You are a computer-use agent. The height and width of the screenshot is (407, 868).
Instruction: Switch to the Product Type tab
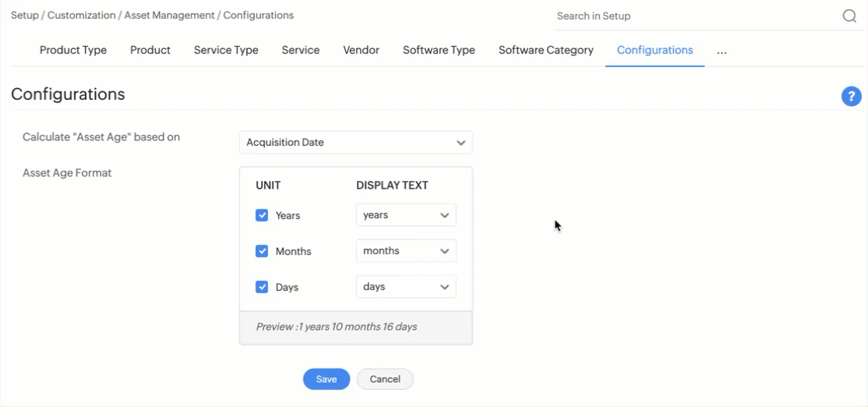point(73,50)
